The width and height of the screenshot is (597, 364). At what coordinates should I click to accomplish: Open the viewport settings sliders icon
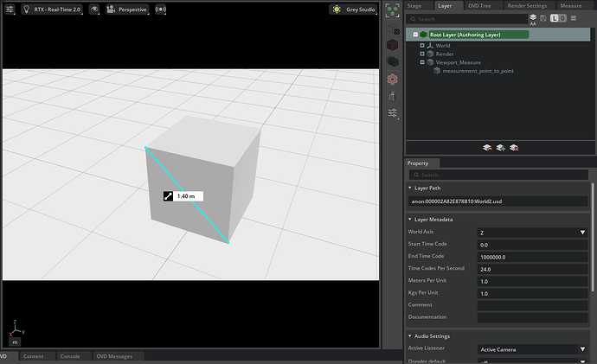point(11,10)
